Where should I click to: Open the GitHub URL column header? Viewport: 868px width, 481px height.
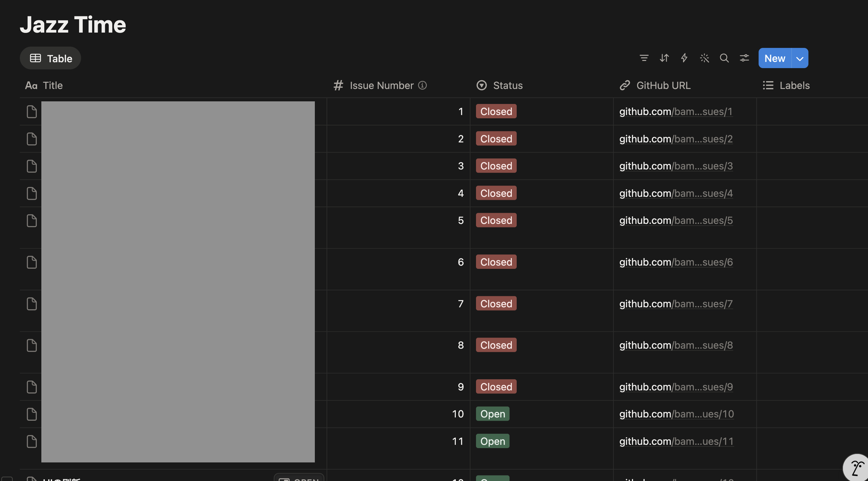[655, 85]
